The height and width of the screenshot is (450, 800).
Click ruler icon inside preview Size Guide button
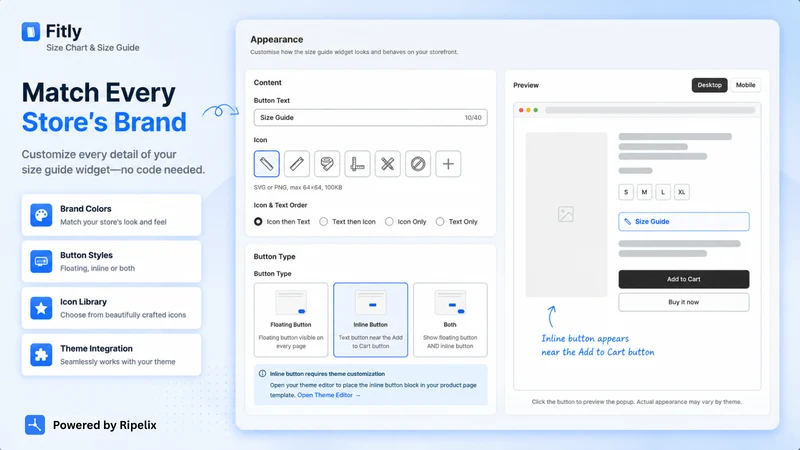click(628, 221)
